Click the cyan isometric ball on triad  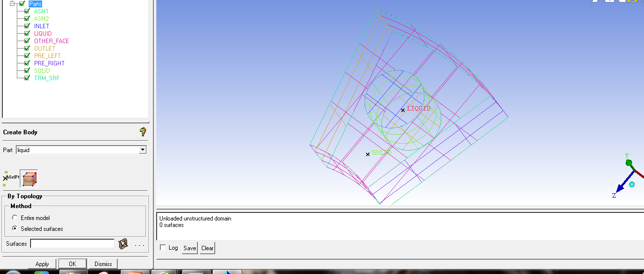click(632, 185)
